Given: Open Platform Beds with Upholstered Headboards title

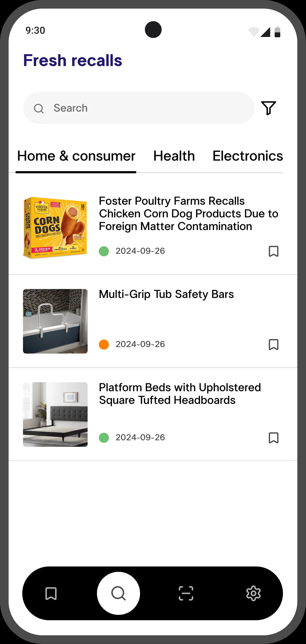Looking at the screenshot, I should tap(180, 394).
